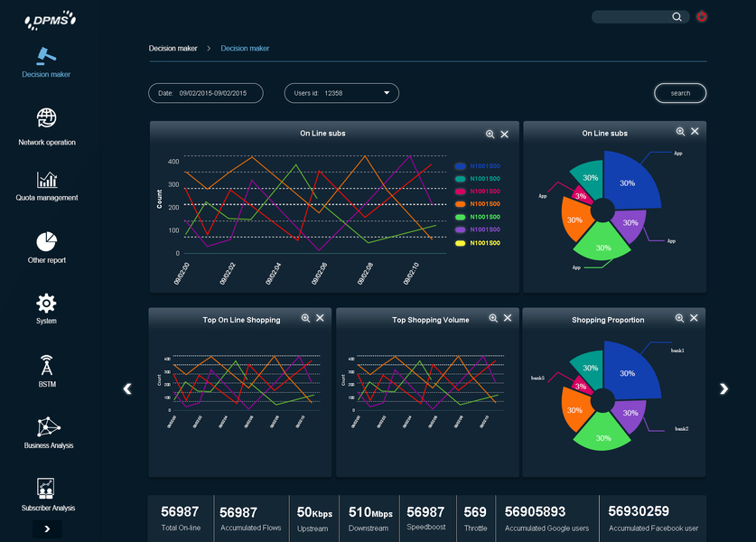Click the Accumulated Flows stat
The width and height of the screenshot is (756, 542).
click(x=251, y=519)
